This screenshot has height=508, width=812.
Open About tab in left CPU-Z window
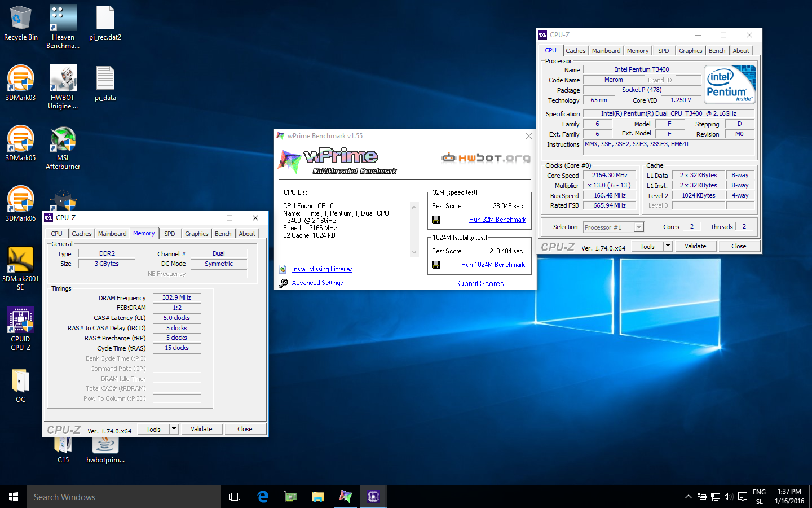[247, 234]
